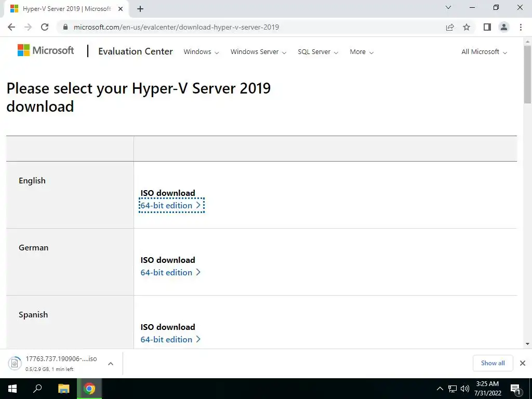532x399 pixels.
Task: Click Show all downloads
Action: click(x=493, y=363)
